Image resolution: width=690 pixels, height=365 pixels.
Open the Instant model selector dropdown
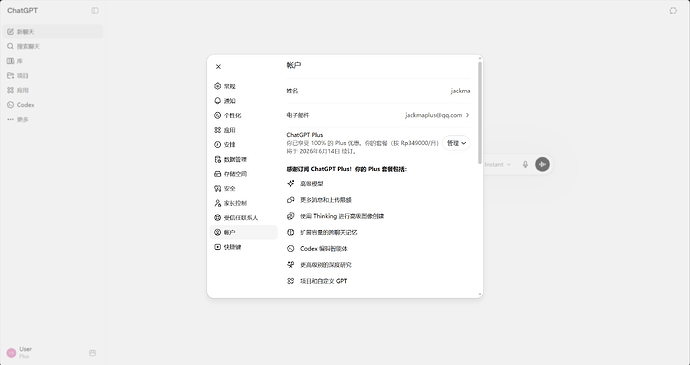(498, 164)
